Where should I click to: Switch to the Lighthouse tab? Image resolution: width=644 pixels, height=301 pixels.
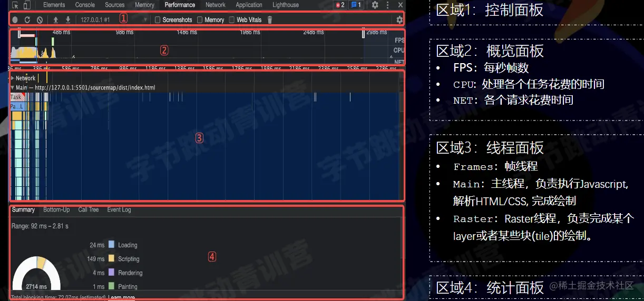(x=286, y=5)
